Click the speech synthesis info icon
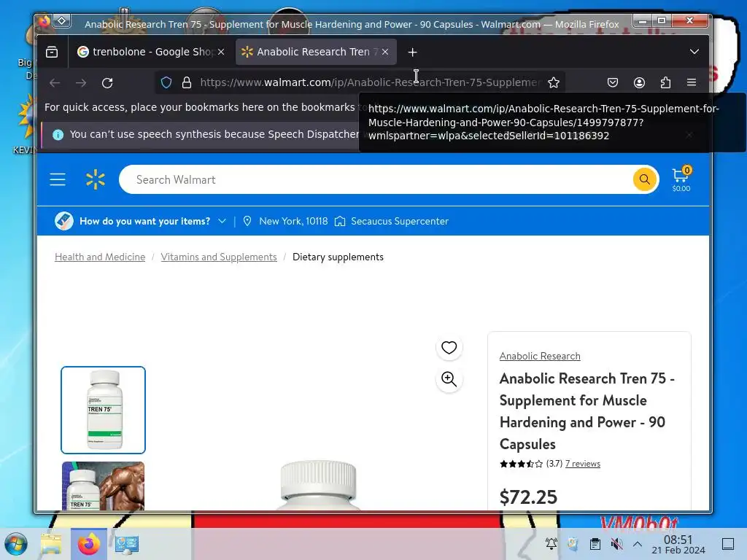Image resolution: width=747 pixels, height=560 pixels. point(58,135)
